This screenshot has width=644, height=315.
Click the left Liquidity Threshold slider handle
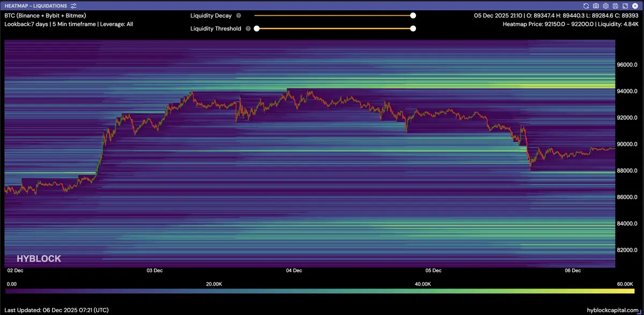[257, 29]
